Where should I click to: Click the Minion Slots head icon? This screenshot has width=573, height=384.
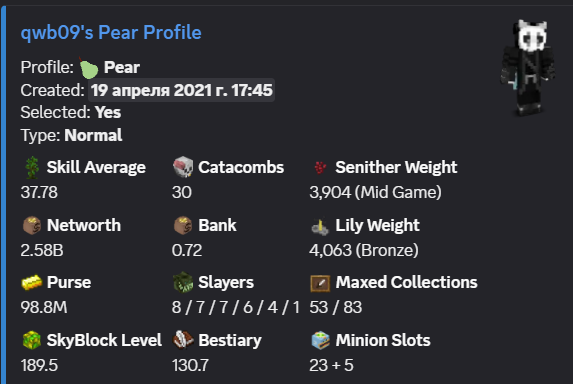click(320, 340)
